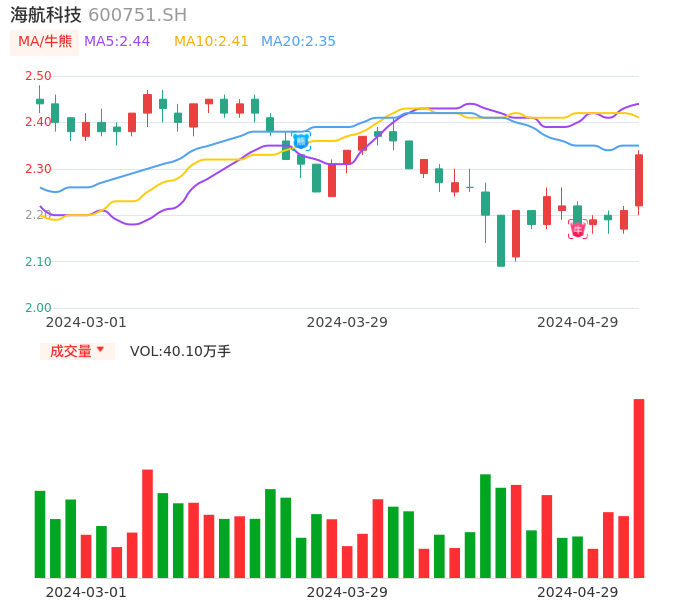The width and height of the screenshot is (686, 606).
Task: Click the 2.30 price axis label
Action: click(38, 169)
